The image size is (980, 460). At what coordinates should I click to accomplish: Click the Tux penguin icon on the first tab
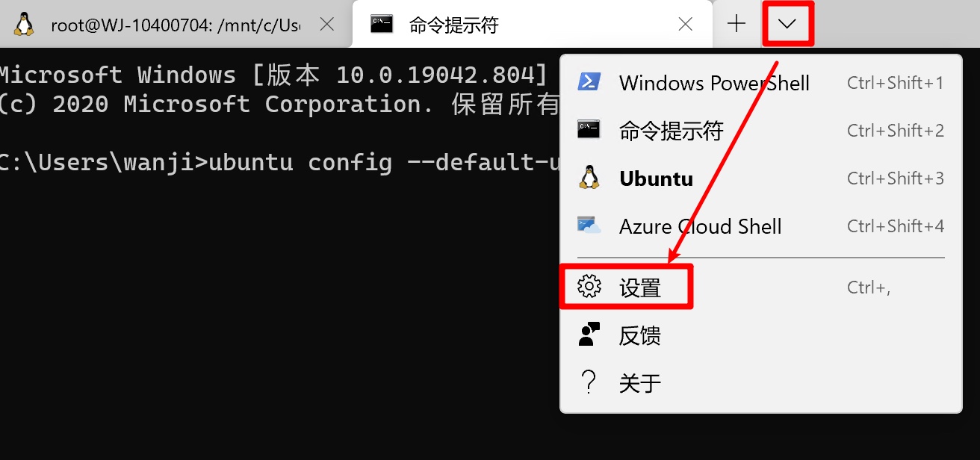pos(24,24)
